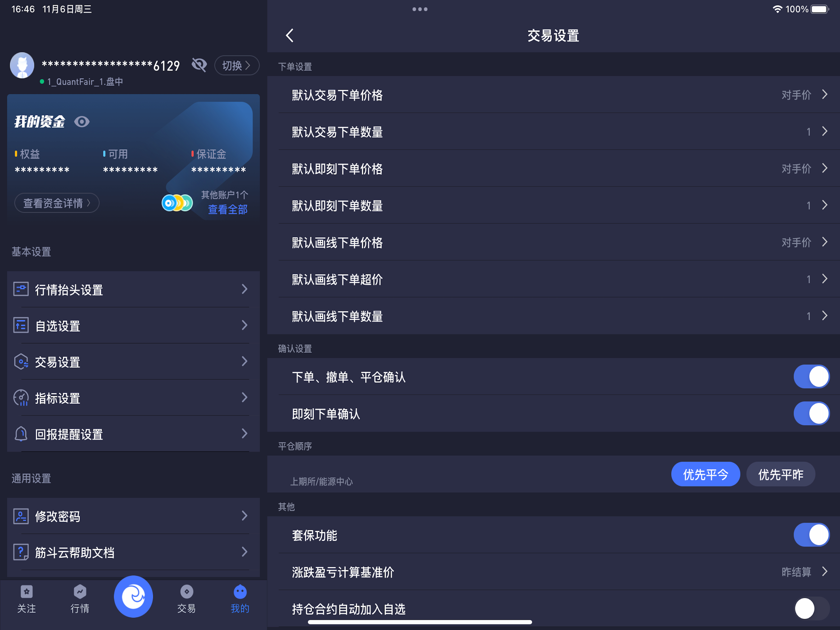The image size is (840, 630).
Task: Open 默认画线下单价格 setting
Action: pos(554,242)
